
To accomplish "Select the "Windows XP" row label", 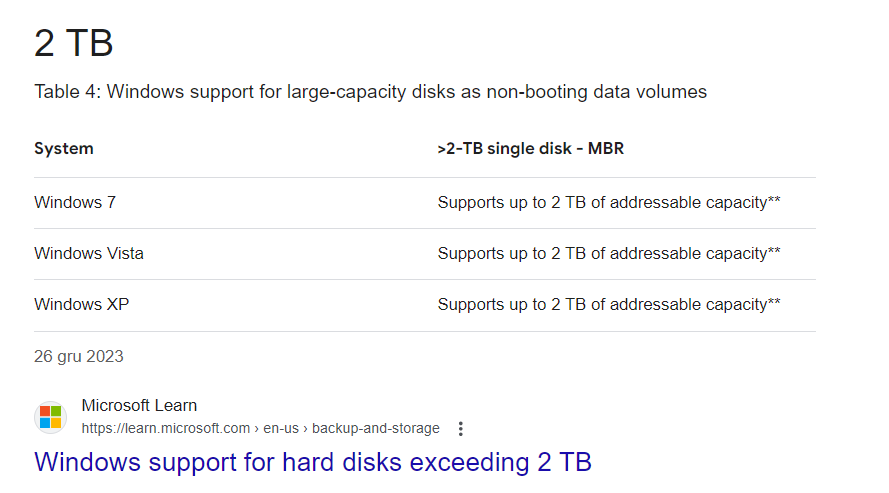I will (x=82, y=304).
